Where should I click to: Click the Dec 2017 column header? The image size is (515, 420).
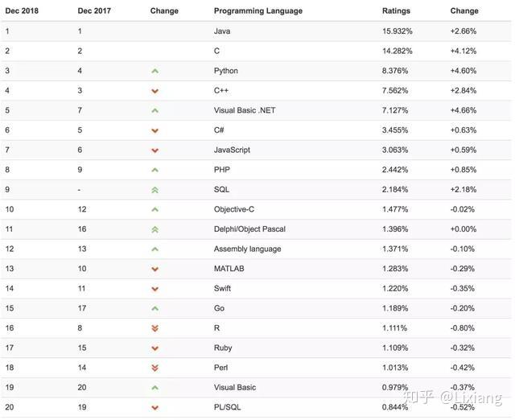94,10
